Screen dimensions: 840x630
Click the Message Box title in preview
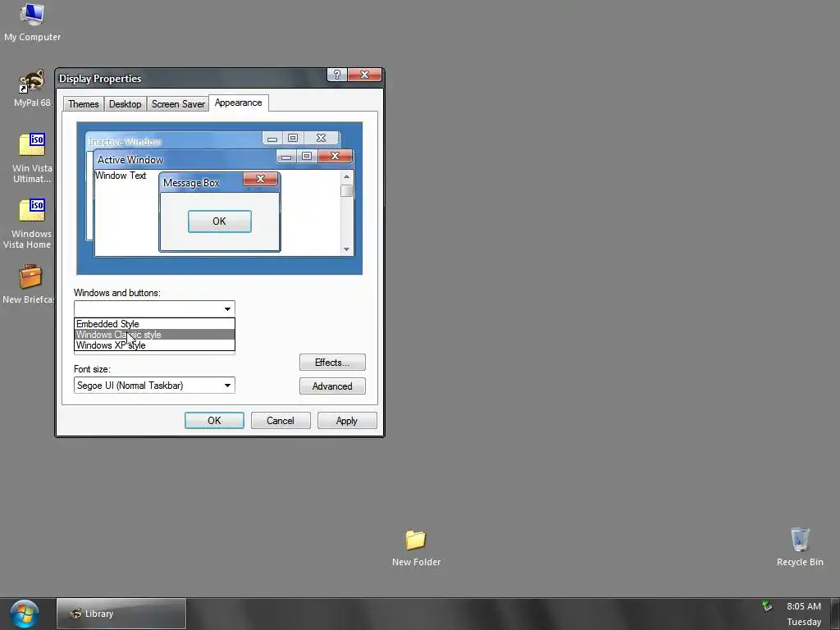pos(191,183)
